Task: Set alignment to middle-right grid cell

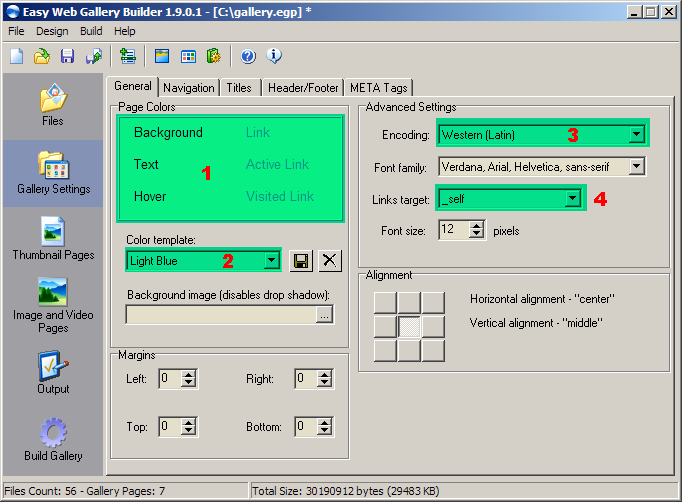Action: [x=433, y=327]
